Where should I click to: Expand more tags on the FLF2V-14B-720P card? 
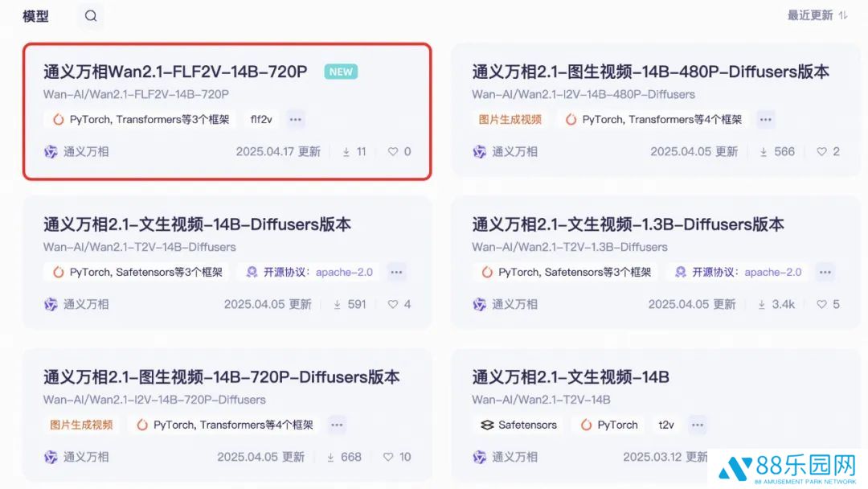[296, 120]
